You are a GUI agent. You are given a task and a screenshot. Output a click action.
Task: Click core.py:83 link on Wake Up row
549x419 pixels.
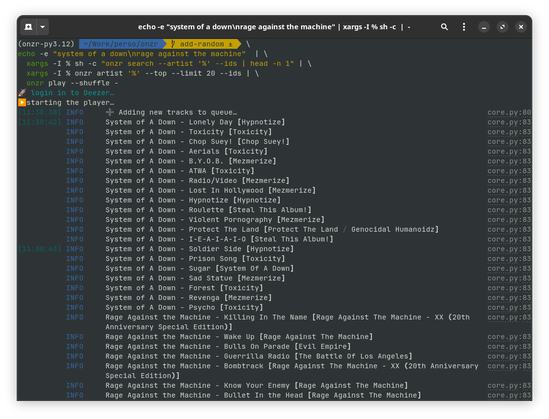tap(509, 337)
